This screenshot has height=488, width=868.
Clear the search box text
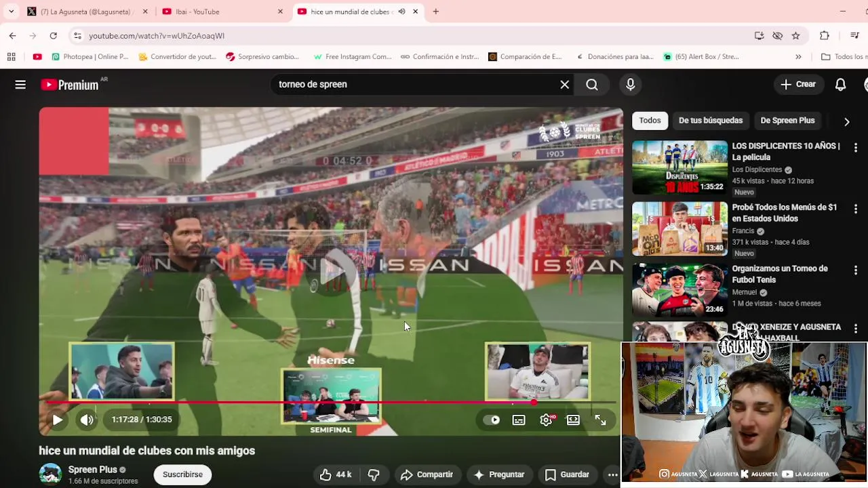click(564, 85)
